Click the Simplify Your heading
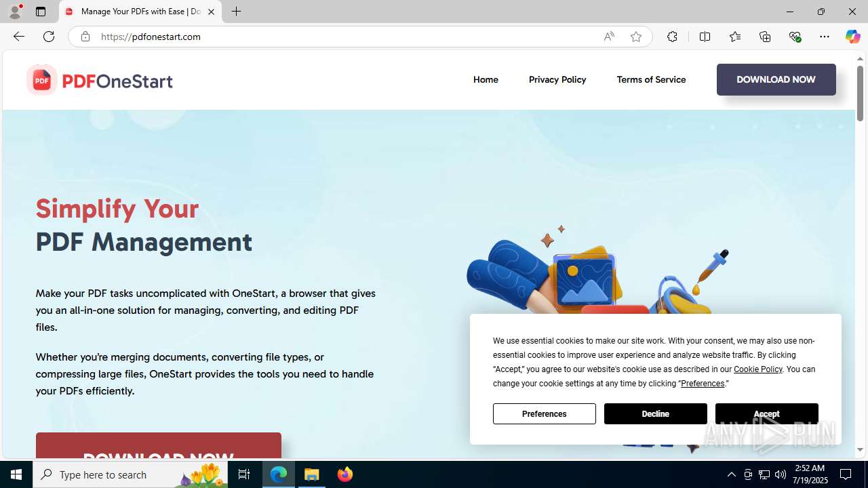 click(x=117, y=209)
